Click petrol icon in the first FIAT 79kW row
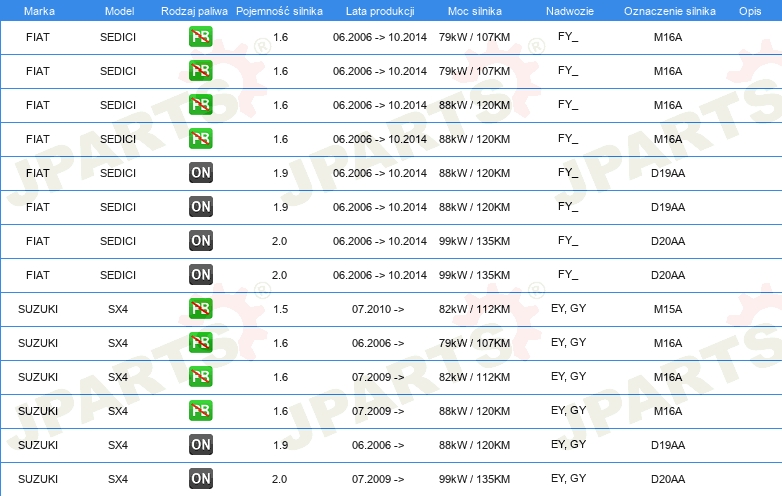Image resolution: width=782 pixels, height=496 pixels. [200, 36]
